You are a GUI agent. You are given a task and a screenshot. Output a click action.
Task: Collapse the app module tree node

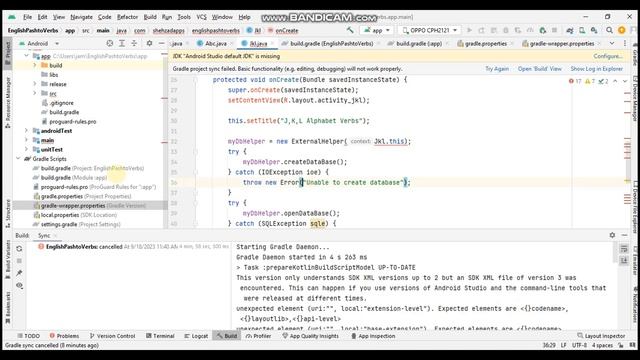click(27, 56)
